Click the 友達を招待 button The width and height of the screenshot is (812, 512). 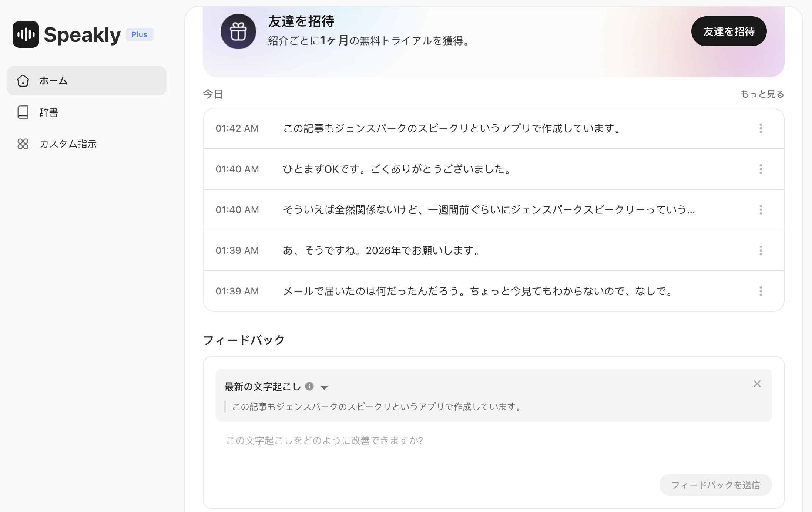(728, 31)
